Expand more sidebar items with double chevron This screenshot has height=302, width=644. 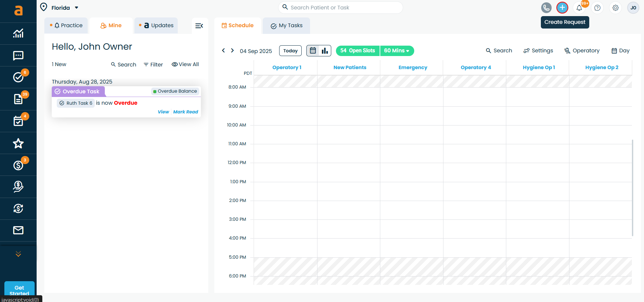pos(18,254)
